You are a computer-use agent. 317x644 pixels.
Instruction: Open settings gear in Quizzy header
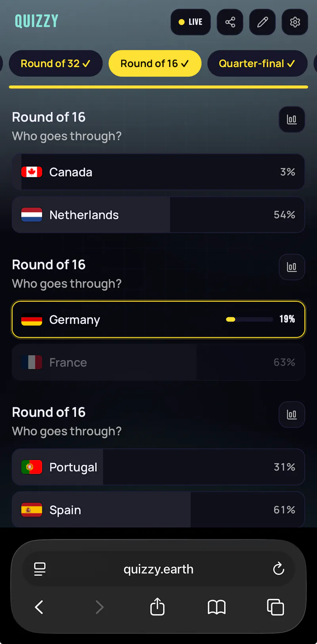click(x=295, y=22)
